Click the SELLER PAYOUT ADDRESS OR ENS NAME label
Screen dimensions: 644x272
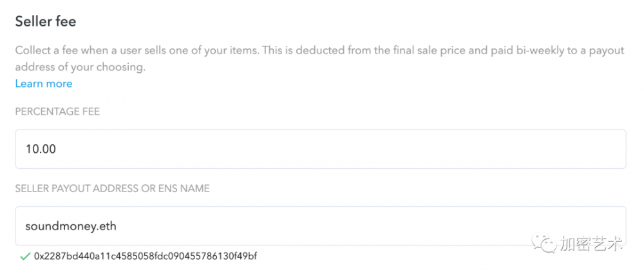coord(113,188)
